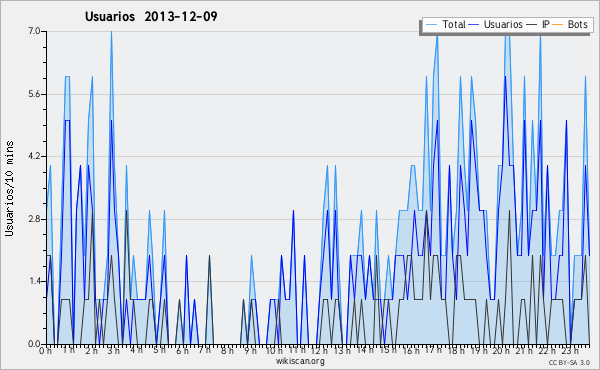Click the '13 h' x-axis label
This screenshot has width=600, height=370.
[x=342, y=350]
